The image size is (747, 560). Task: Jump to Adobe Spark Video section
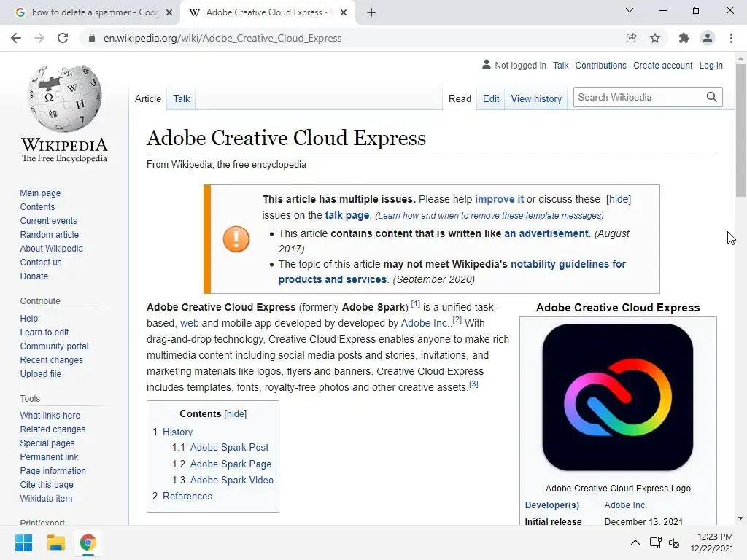231,480
